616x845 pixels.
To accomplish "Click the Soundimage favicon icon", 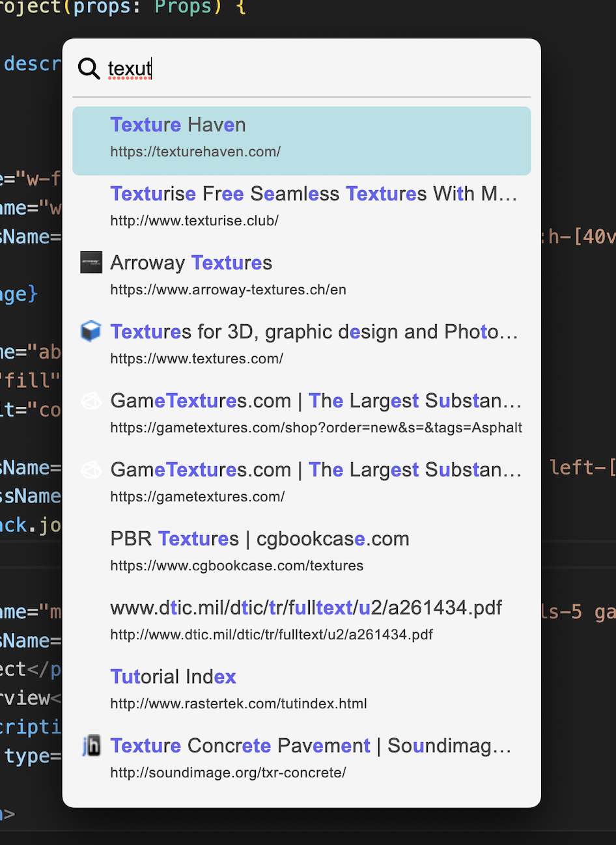I will point(91,745).
